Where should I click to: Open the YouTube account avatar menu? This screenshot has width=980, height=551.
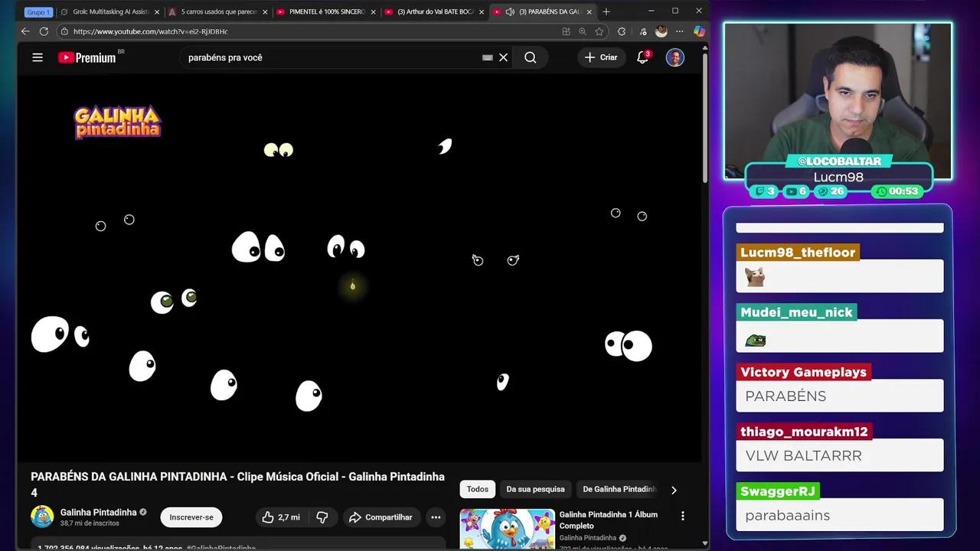click(x=675, y=57)
